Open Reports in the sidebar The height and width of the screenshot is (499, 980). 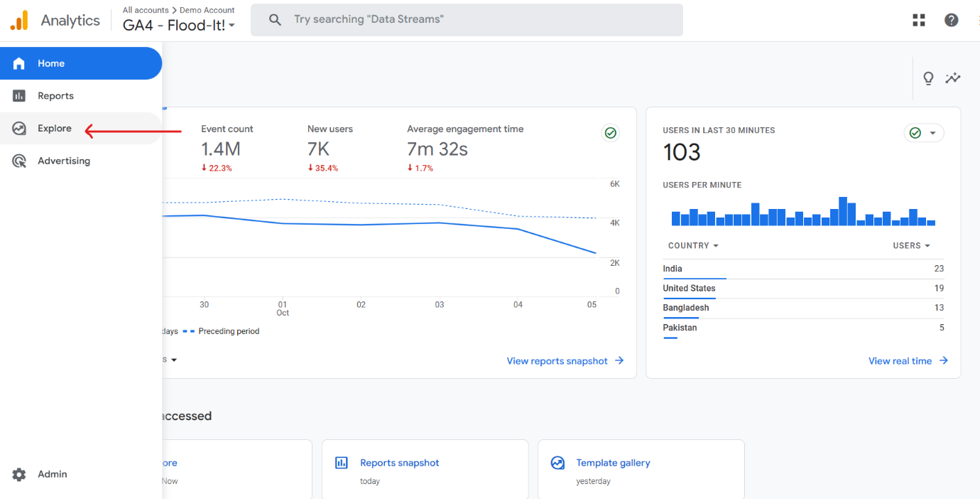coord(81,96)
